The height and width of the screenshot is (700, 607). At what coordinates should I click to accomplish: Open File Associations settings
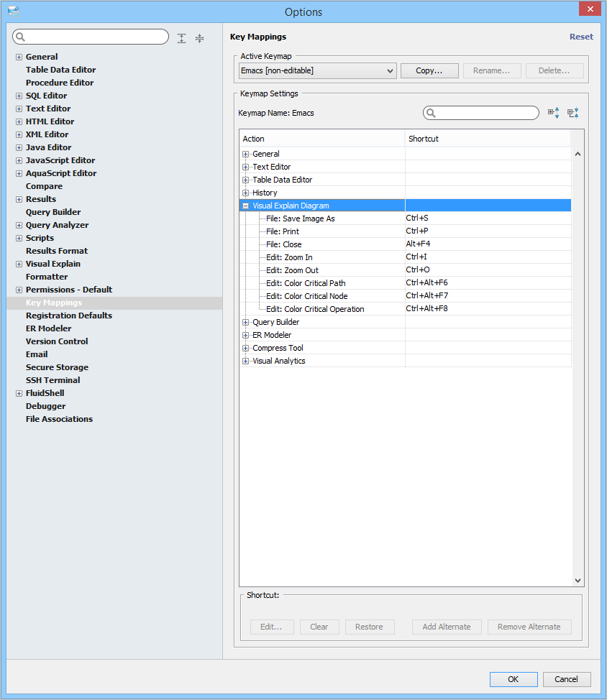pyautogui.click(x=60, y=419)
